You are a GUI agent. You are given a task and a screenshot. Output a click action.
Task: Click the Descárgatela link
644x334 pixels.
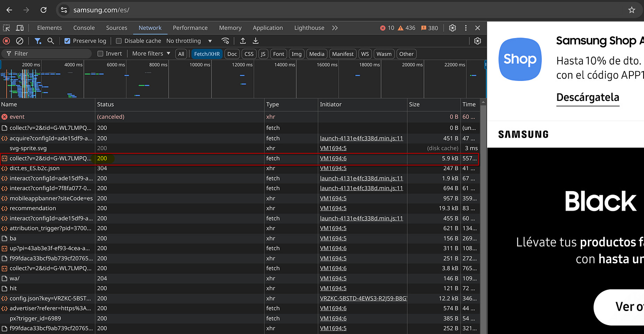click(x=587, y=97)
